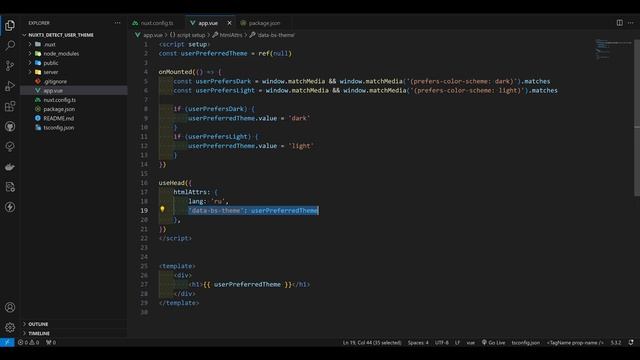Screen dimensions: 640x360
Task: Open Explorer more actions ellipsis
Action: [x=118, y=23]
